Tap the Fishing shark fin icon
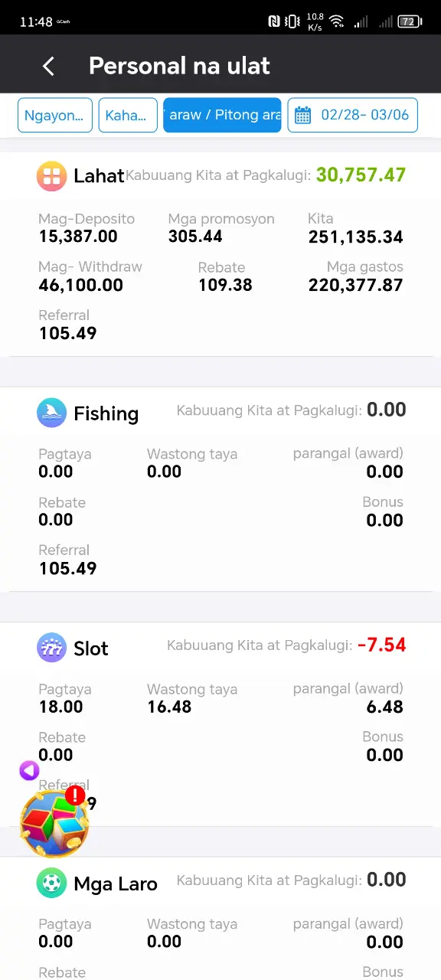 click(x=51, y=413)
